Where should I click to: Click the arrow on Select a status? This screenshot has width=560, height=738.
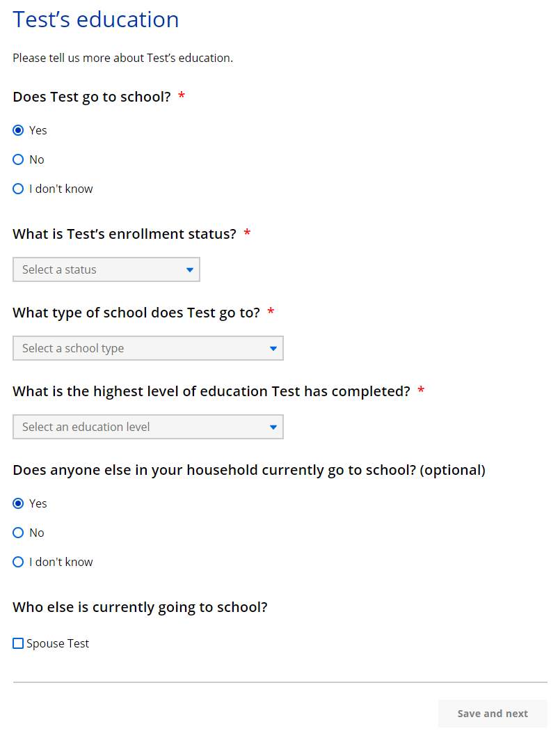coord(190,270)
